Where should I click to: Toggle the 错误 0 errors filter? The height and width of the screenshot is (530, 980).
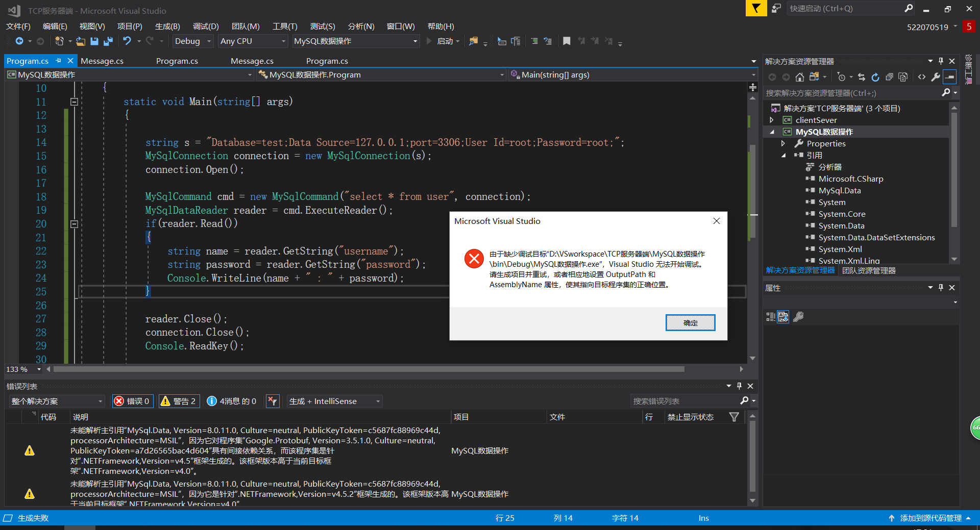coord(132,401)
